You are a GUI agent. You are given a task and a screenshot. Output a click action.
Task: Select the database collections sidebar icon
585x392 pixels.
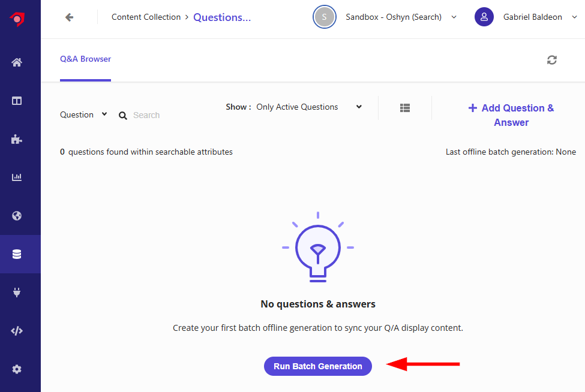[16, 254]
